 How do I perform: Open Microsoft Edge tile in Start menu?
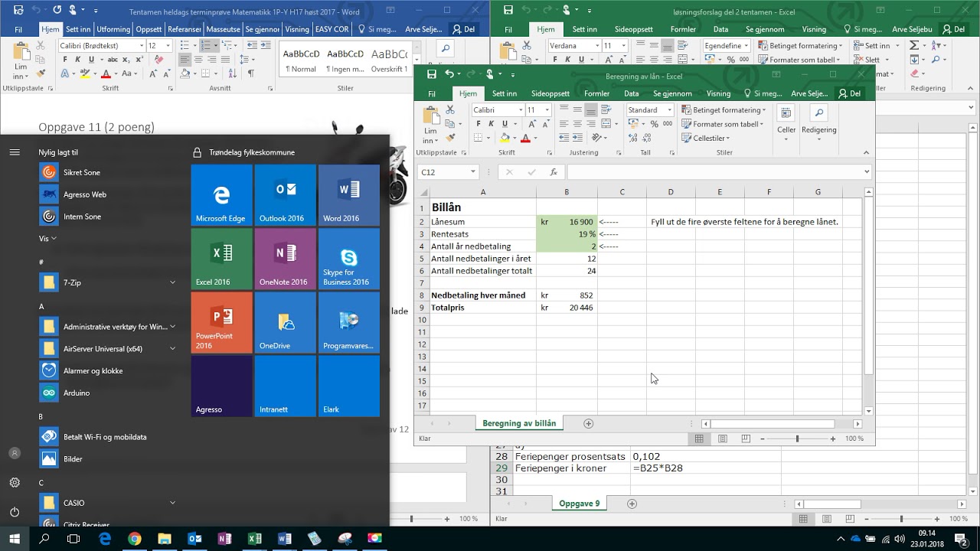[x=221, y=195]
